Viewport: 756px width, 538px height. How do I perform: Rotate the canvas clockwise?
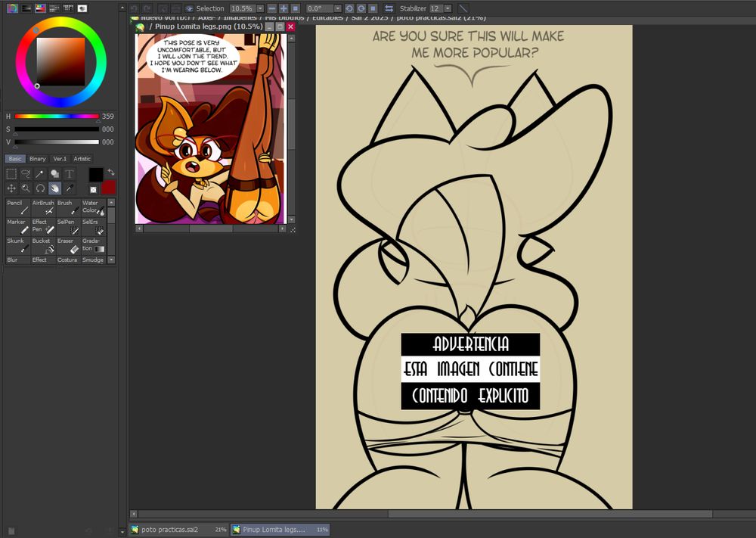[361, 8]
